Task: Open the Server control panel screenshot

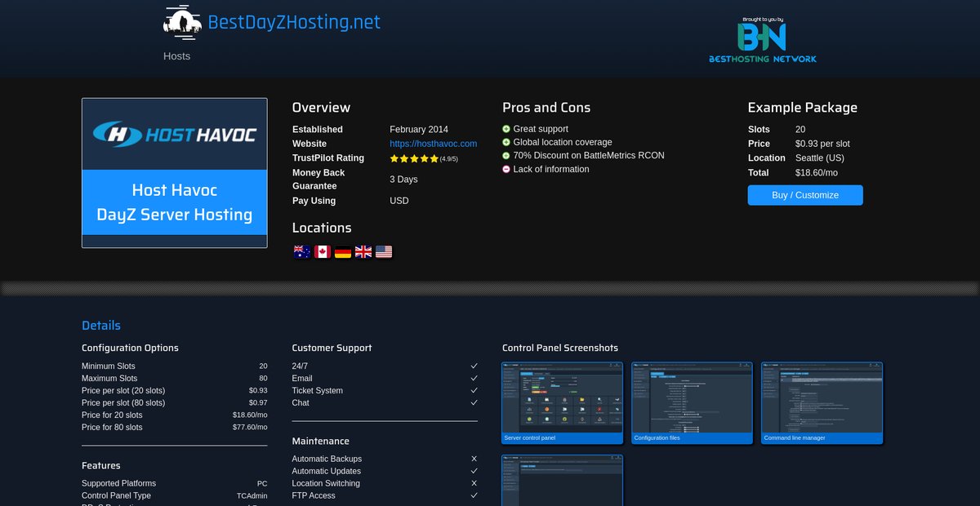Action: [x=563, y=403]
